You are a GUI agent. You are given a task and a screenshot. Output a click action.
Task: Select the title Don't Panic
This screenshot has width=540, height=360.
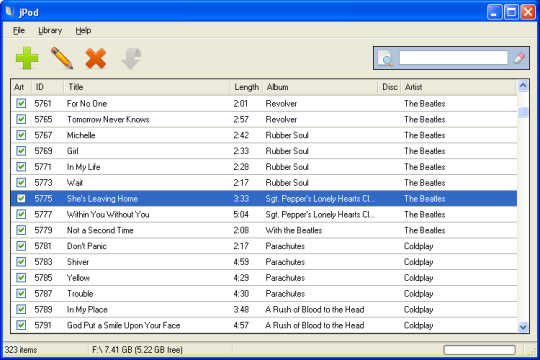coord(87,246)
